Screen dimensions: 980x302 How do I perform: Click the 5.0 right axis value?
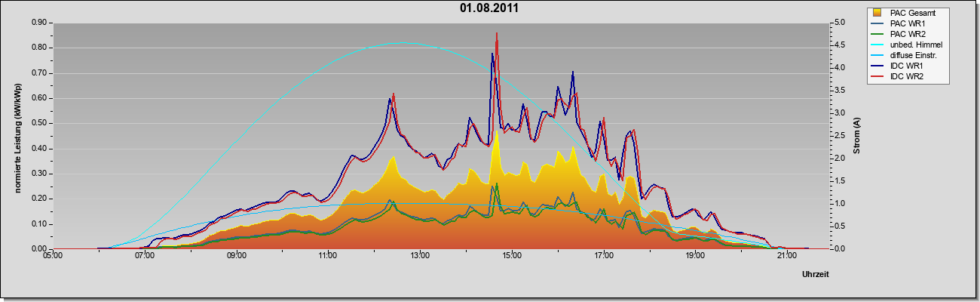click(841, 23)
